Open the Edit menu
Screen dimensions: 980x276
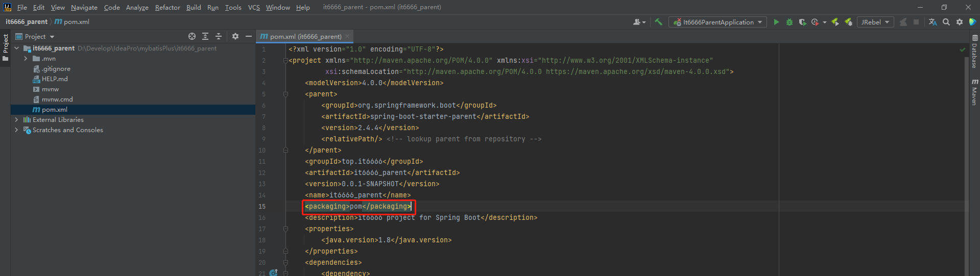pyautogui.click(x=39, y=7)
